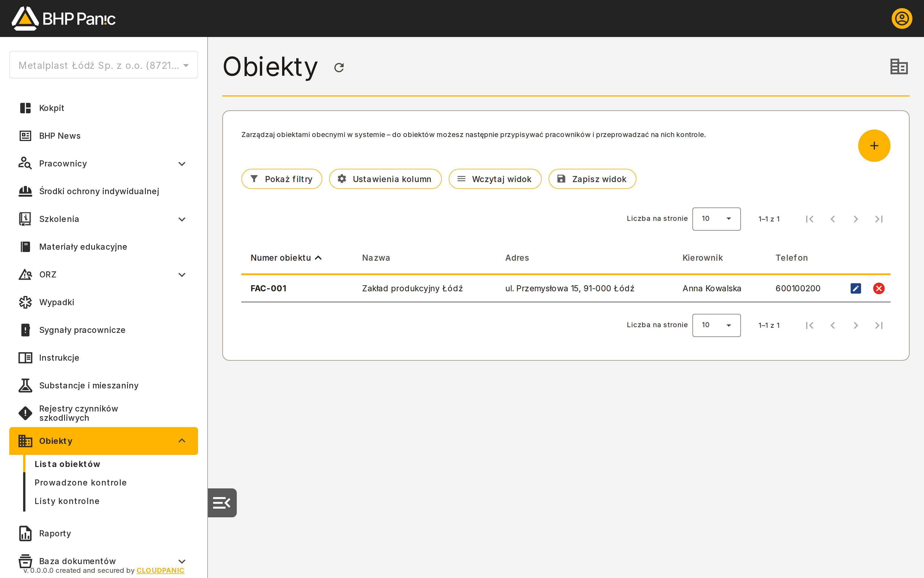The image size is (924, 578).
Task: Go to last page in top pagination
Action: click(x=879, y=219)
